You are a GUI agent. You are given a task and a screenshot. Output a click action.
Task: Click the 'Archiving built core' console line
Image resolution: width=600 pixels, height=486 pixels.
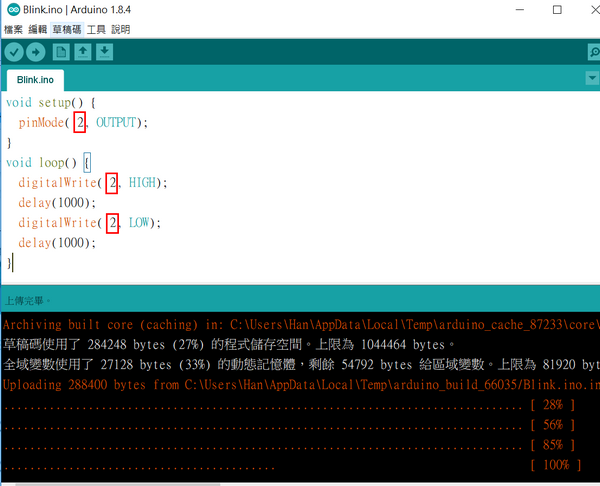(x=300, y=325)
